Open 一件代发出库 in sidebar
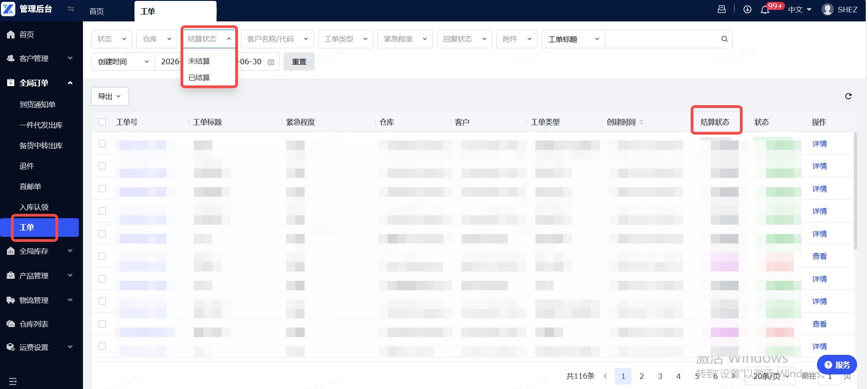This screenshot has width=868, height=389. (41, 125)
